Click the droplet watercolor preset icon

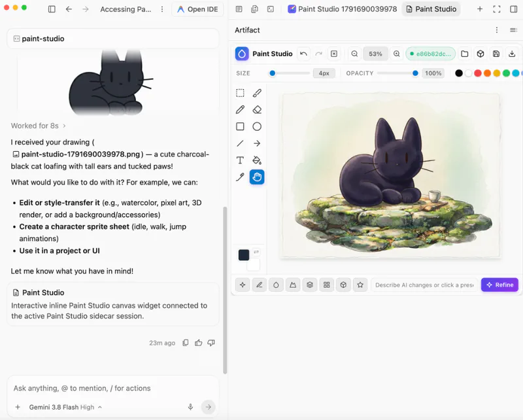point(276,285)
